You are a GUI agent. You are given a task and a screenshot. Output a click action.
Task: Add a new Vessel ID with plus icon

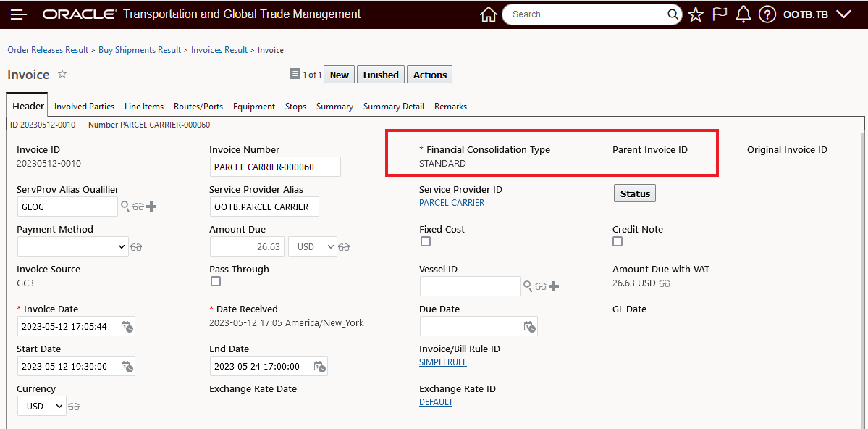coord(555,286)
